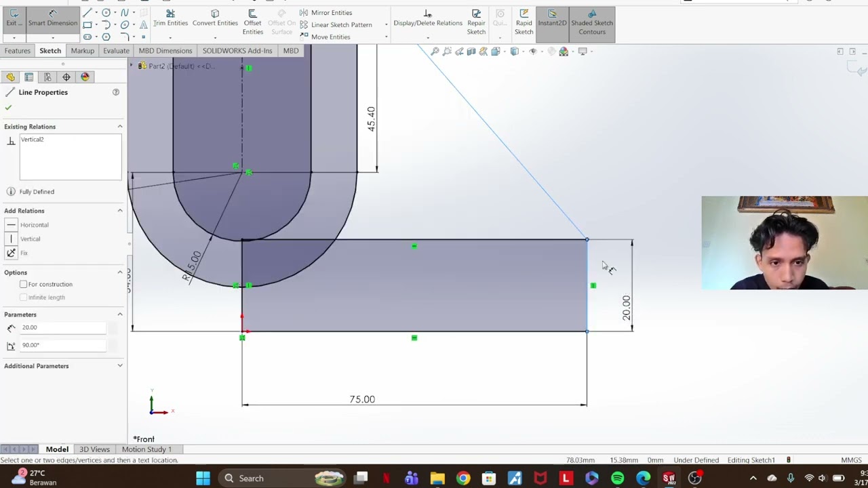Select the Line sketch tool
Screen dimensions: 868x488
click(87, 13)
